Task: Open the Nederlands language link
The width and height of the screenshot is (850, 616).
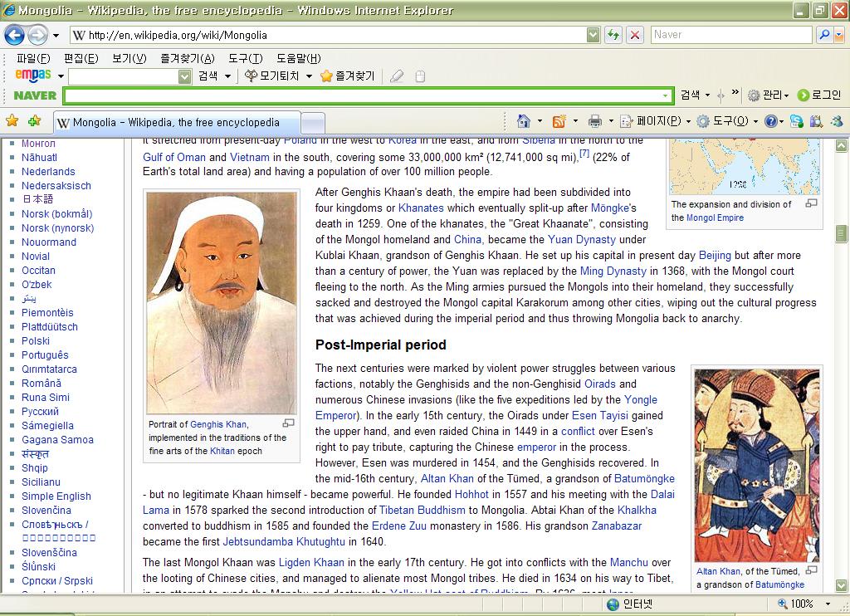Action: [x=48, y=172]
